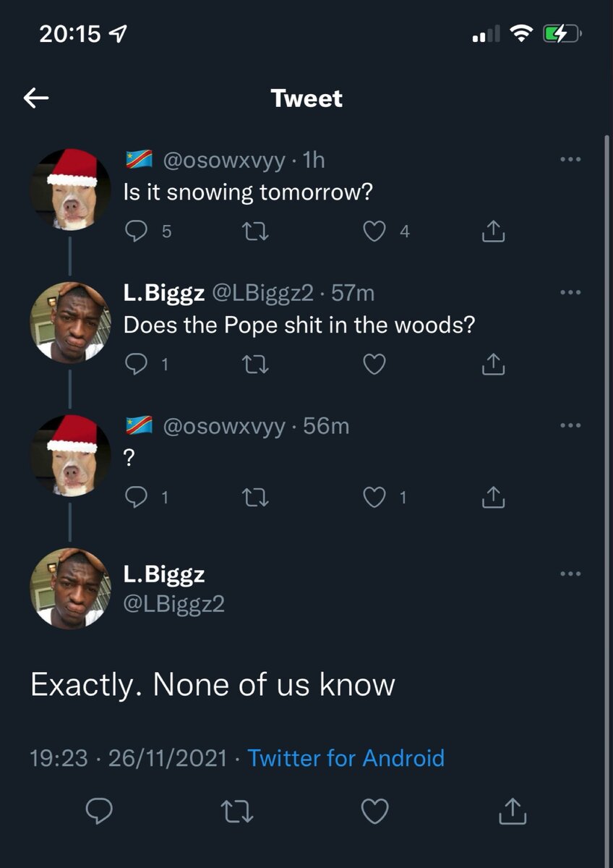
Task: Open the Santa-hat dog avatar of first tweet
Action: tap(70, 190)
